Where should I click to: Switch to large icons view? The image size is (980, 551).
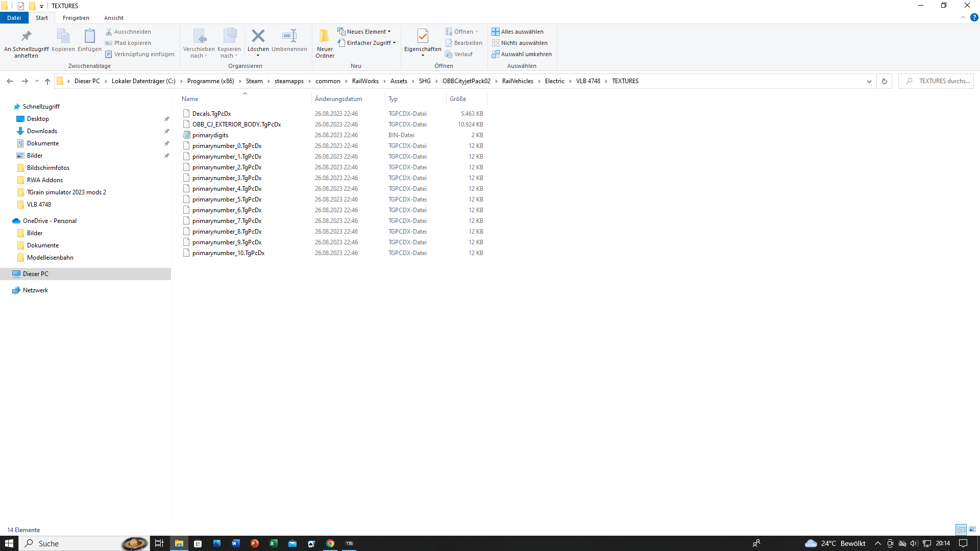click(x=972, y=530)
